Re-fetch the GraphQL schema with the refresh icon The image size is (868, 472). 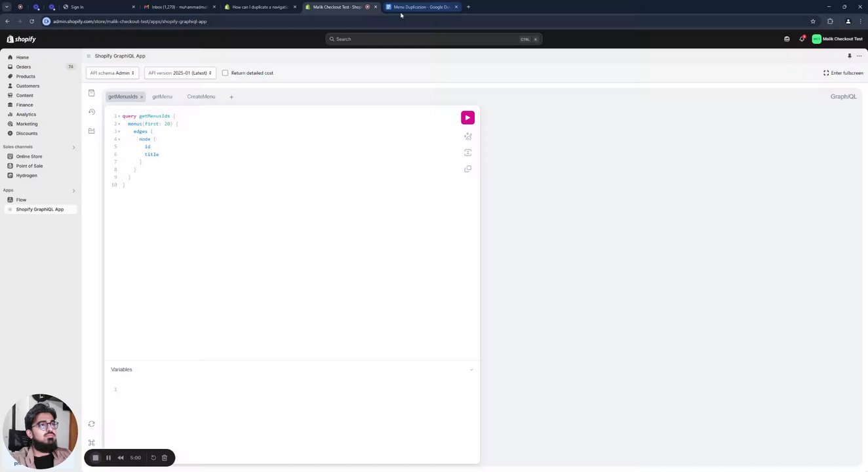91,424
